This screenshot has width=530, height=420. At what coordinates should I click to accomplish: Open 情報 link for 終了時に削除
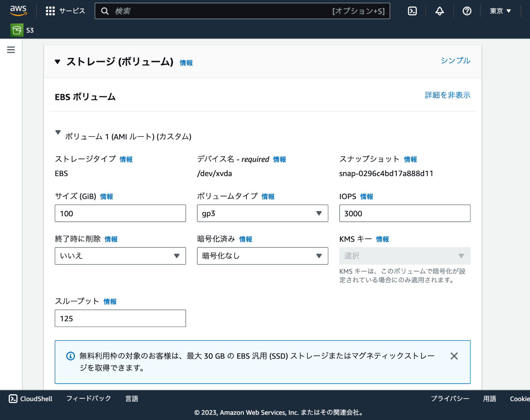[111, 239]
